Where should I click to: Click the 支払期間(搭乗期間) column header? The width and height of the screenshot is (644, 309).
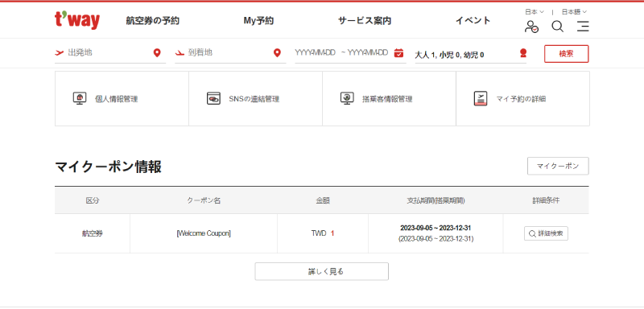pyautogui.click(x=436, y=200)
